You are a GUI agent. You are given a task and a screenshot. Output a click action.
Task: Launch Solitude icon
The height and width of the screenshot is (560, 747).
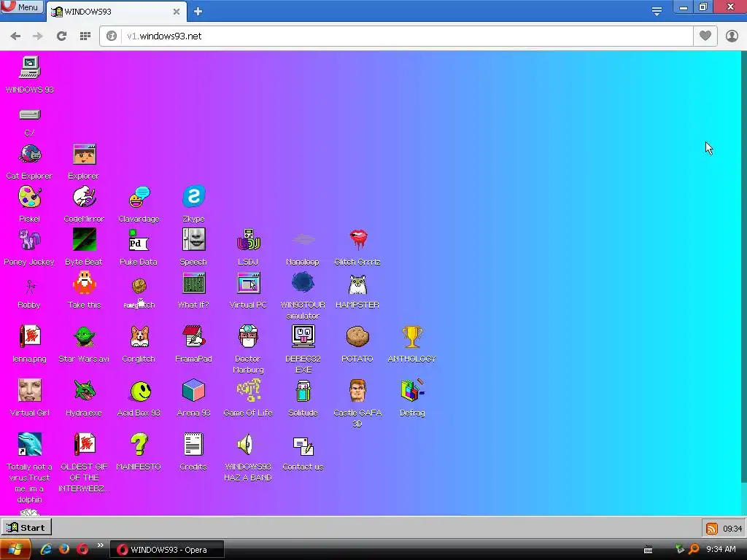click(303, 391)
